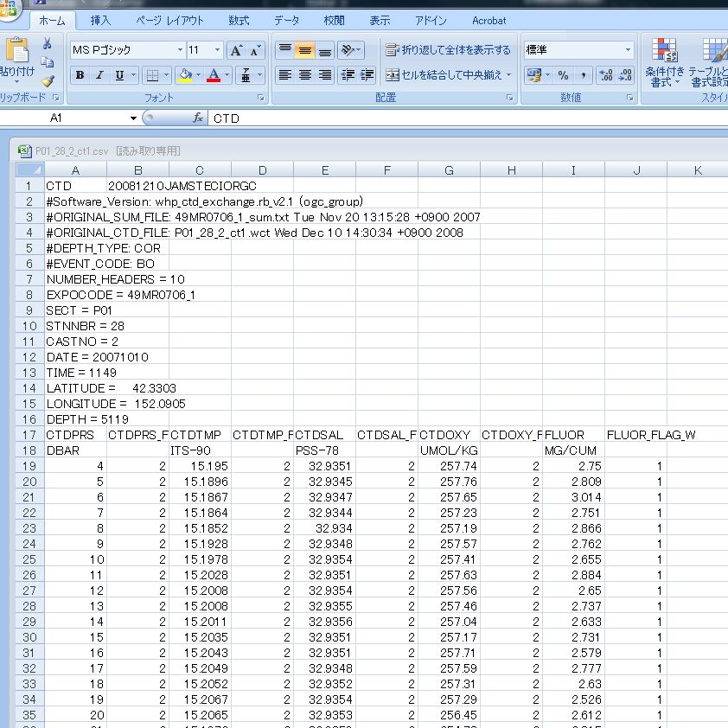This screenshot has height=728, width=728.
Task: Toggle Italic formatting
Action: tap(99, 75)
